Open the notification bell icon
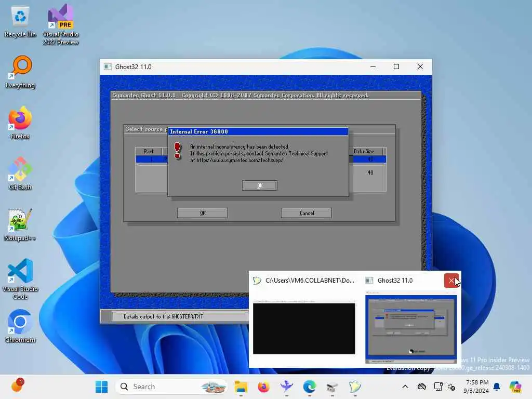 [497, 387]
